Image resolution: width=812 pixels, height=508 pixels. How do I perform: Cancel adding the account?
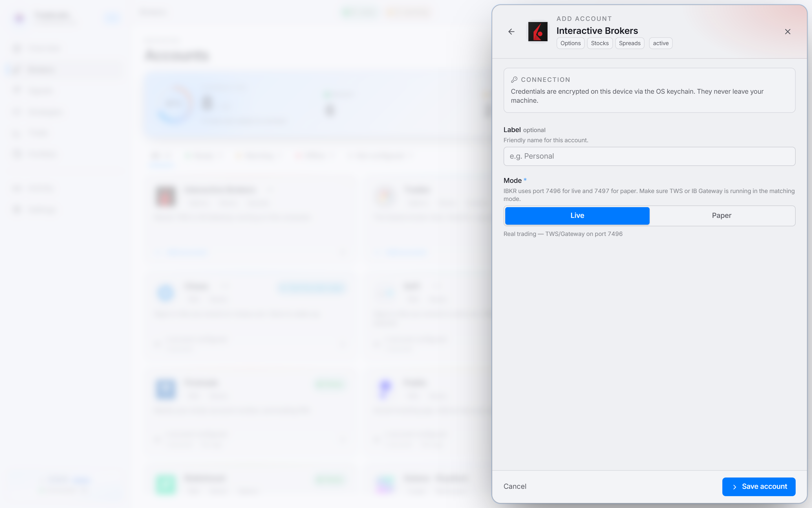click(x=515, y=487)
